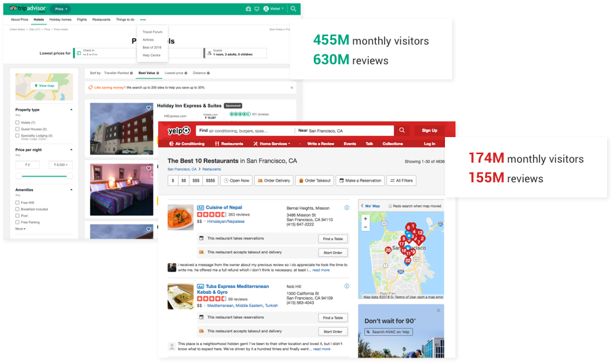Click View map button on TripAdvisor
This screenshot has width=613, height=364.
44,85
